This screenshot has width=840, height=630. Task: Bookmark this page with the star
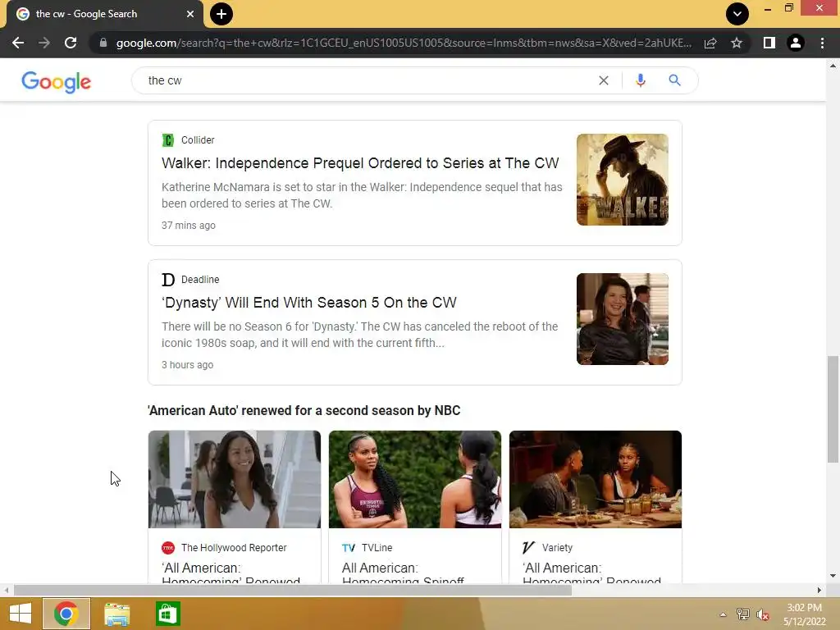[x=737, y=43]
